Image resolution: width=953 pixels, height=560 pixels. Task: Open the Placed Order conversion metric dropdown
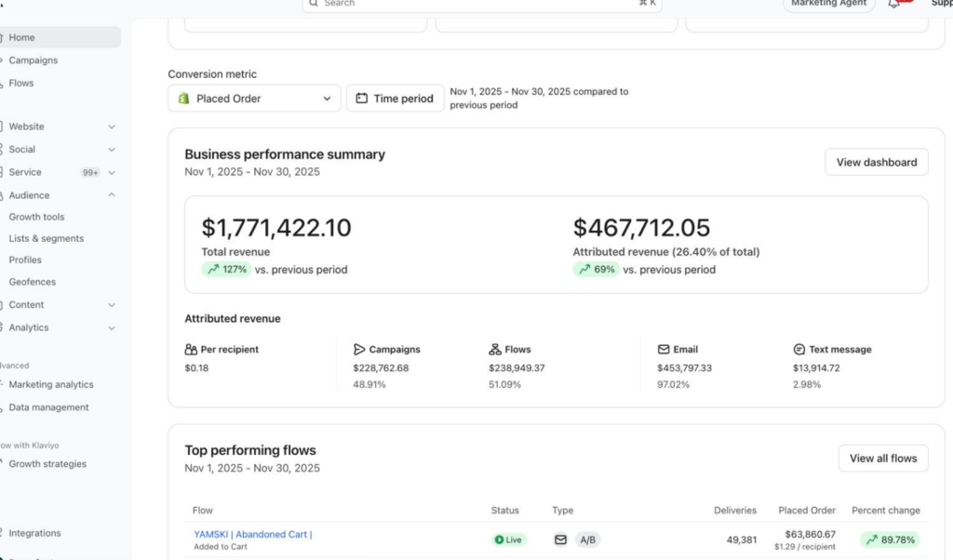pyautogui.click(x=254, y=99)
